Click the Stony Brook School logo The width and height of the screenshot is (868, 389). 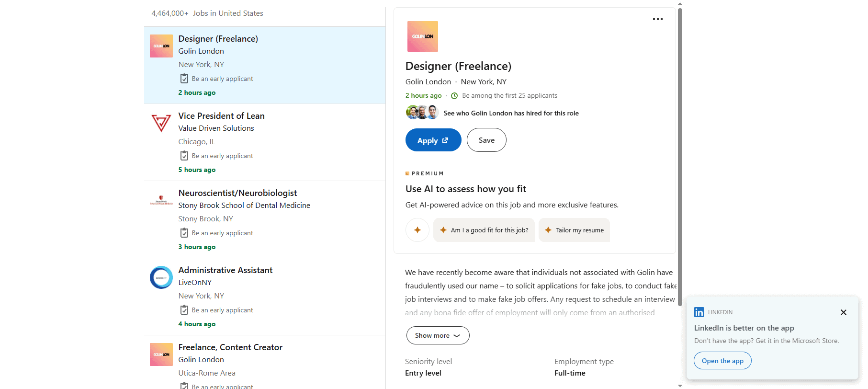[161, 200]
